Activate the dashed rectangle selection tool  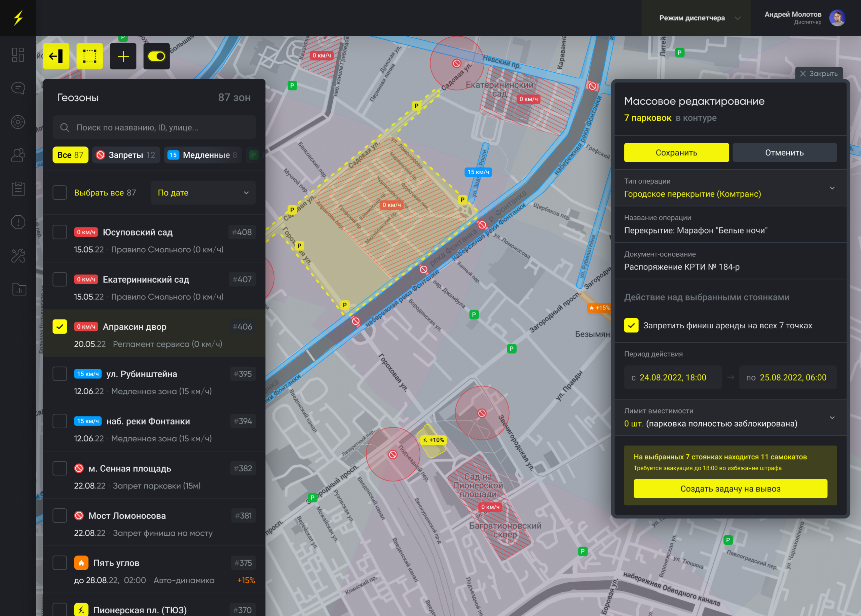89,56
